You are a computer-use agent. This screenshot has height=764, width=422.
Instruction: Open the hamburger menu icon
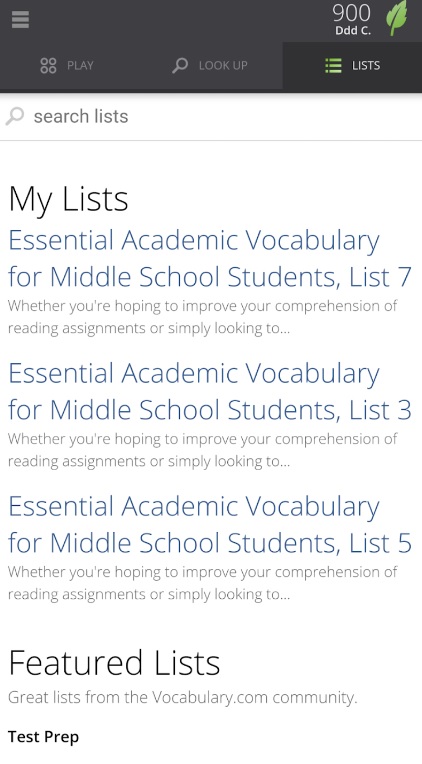tap(20, 19)
